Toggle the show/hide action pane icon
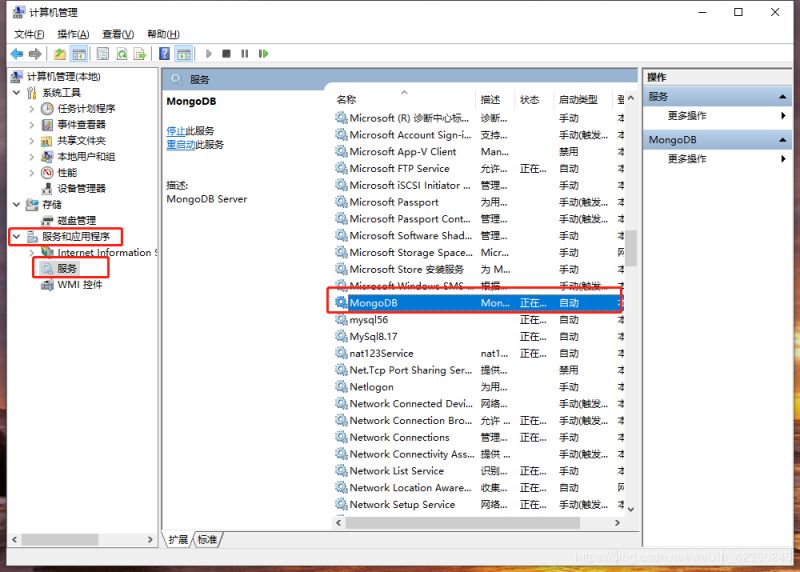800x572 pixels. (184, 54)
